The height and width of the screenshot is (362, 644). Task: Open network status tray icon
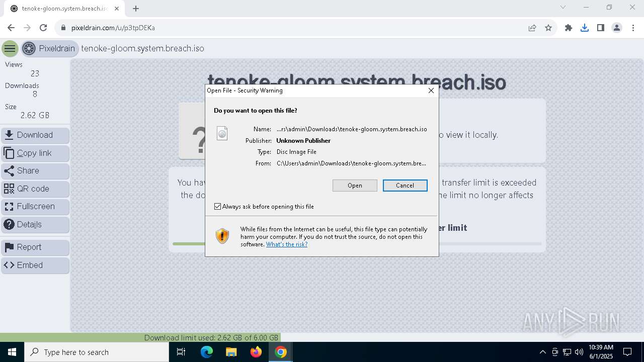point(567,352)
